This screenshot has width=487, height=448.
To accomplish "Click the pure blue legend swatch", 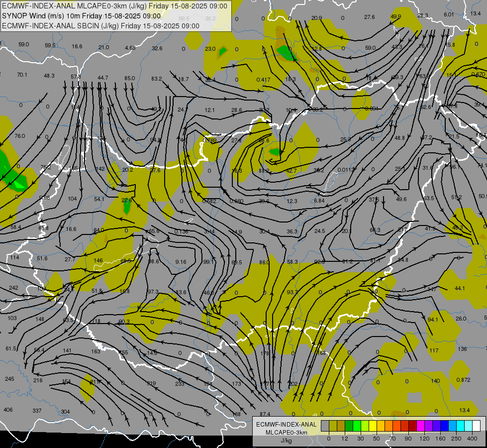I will 444,426.
